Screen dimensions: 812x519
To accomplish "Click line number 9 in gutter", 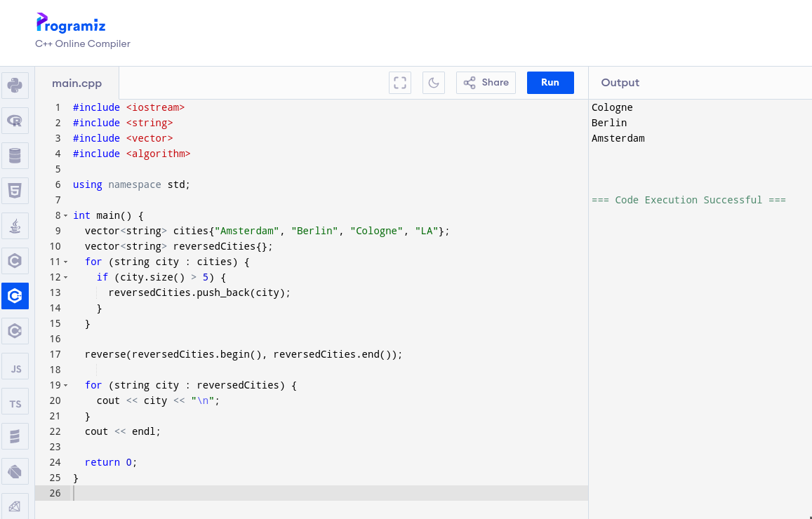I will coord(58,231).
